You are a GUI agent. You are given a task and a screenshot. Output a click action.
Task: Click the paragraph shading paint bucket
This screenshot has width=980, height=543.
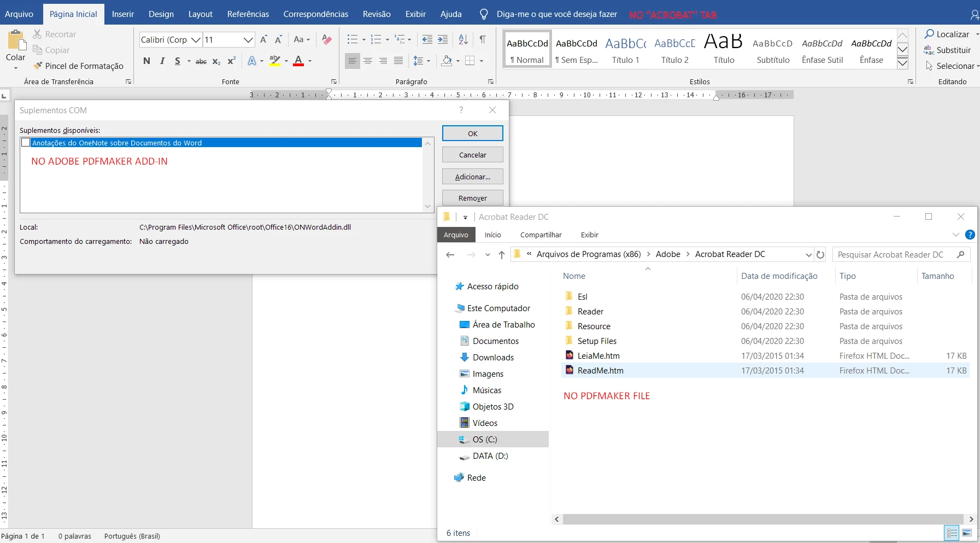click(x=447, y=61)
